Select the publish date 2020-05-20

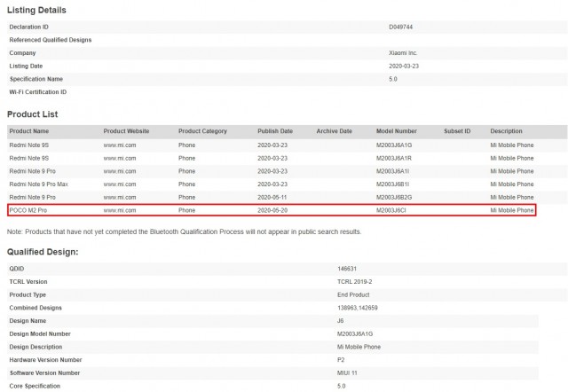click(x=272, y=210)
